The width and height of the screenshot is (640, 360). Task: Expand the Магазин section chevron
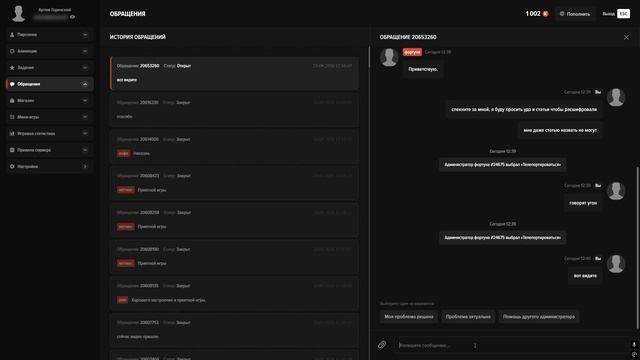tap(85, 100)
